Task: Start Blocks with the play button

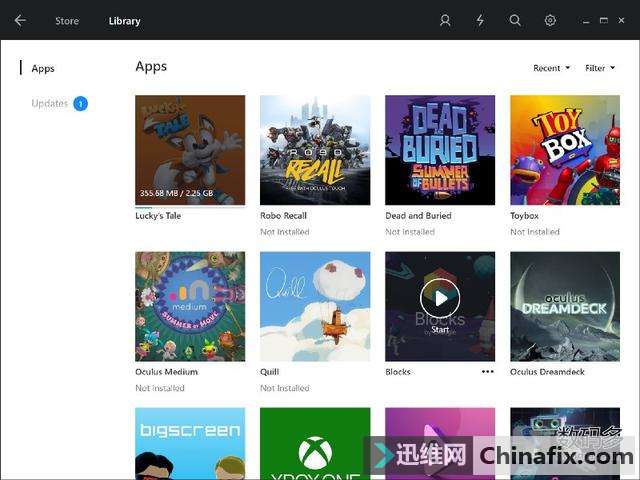Action: [x=440, y=298]
